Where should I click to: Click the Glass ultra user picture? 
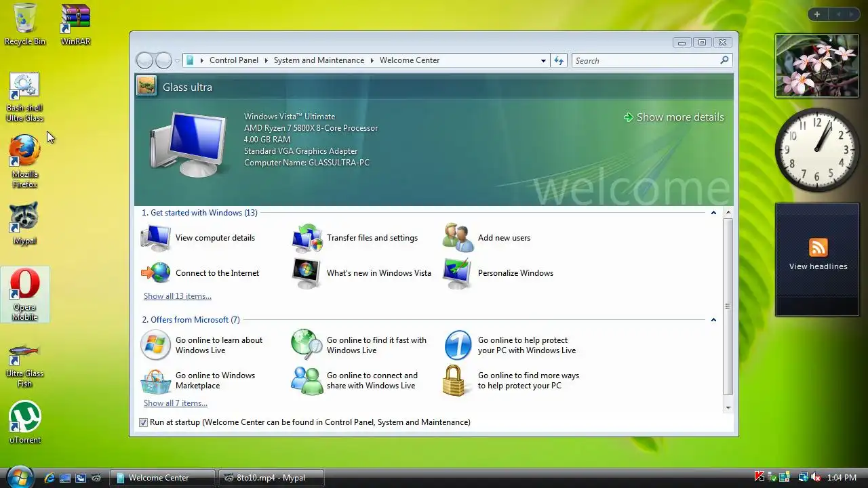click(x=146, y=86)
